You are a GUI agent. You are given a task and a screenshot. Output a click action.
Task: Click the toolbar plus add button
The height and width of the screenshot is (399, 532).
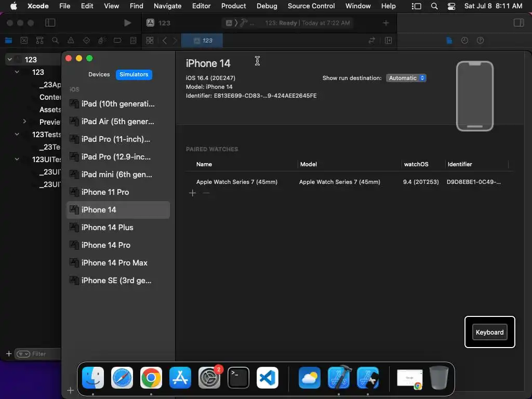click(x=386, y=23)
